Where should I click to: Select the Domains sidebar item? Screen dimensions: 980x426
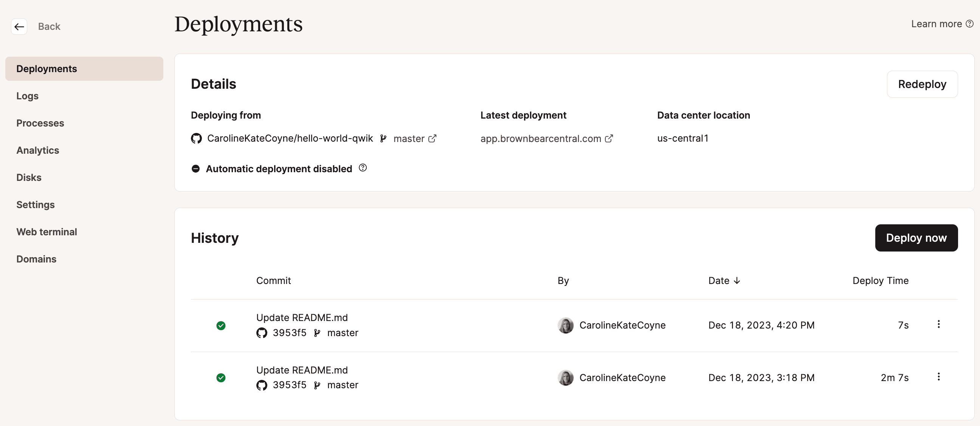[36, 258]
